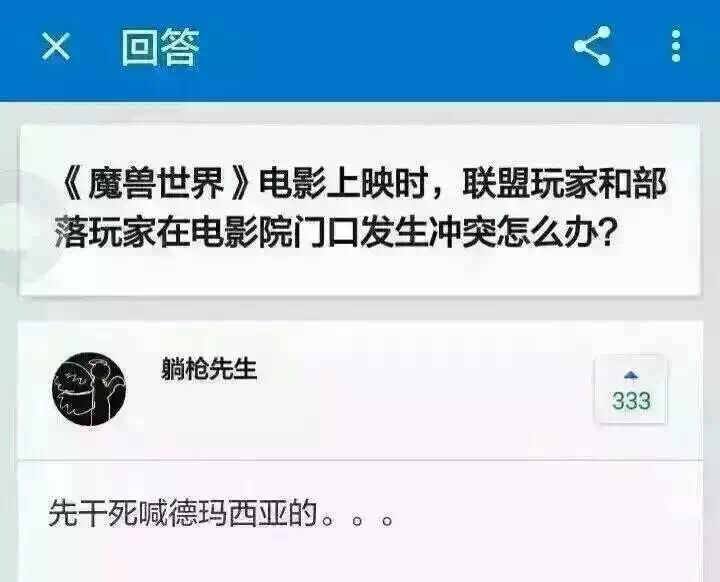Tap the 联盟玩家和部 text in question

tap(564, 185)
